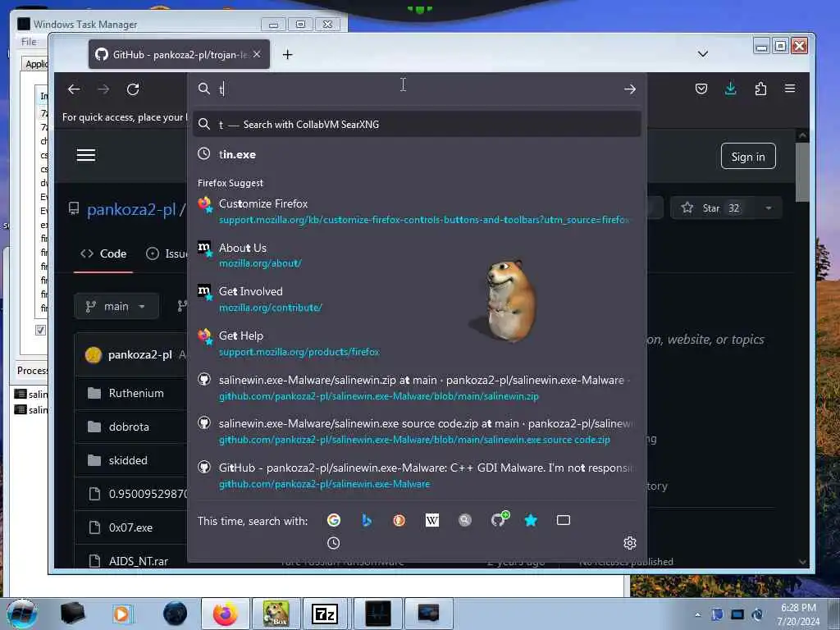Show hidden system tray icons
840x630 pixels.
tap(697, 614)
